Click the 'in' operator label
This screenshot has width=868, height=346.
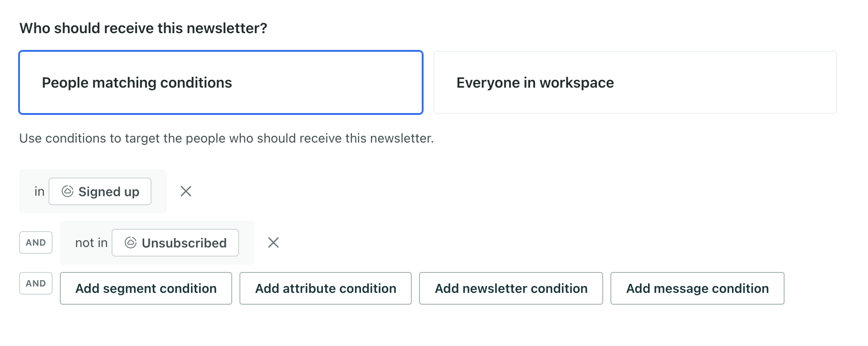click(39, 192)
